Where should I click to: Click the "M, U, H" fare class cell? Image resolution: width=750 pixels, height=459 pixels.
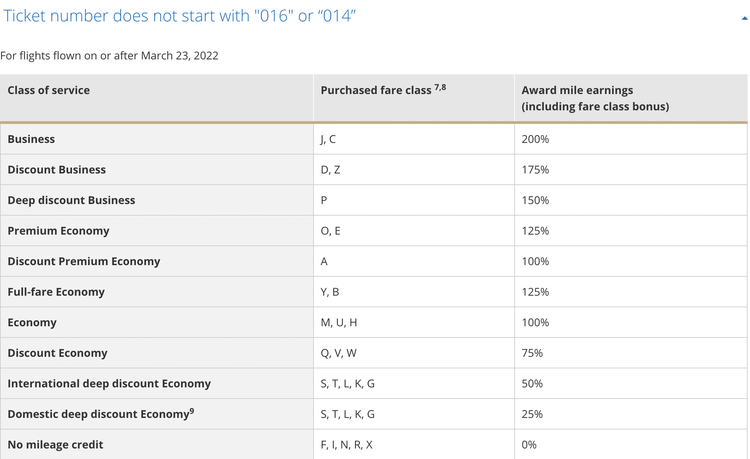point(339,322)
